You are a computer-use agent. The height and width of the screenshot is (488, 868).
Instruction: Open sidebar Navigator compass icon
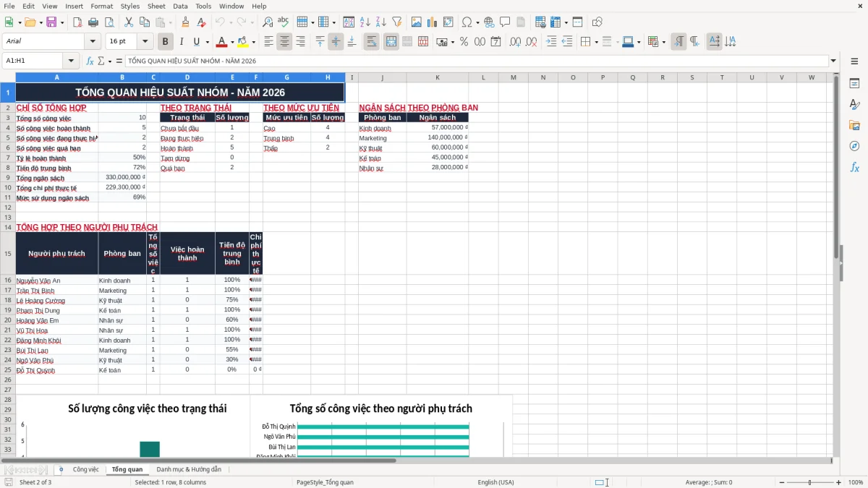[854, 146]
